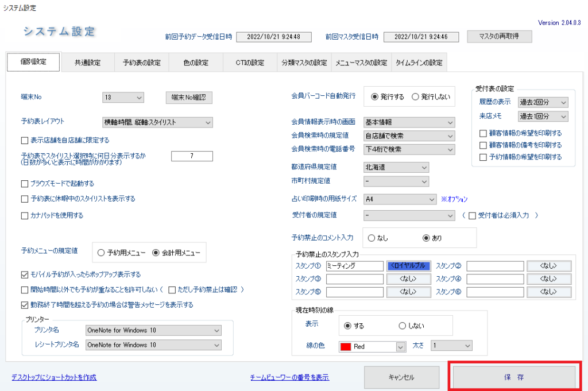Screen dimensions: 588x391
Task: Click the マスタの再取得 button
Action: pyautogui.click(x=500, y=37)
